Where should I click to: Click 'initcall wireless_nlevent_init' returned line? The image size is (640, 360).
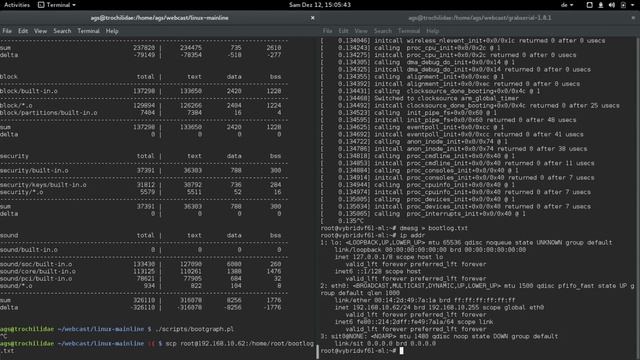463,41
